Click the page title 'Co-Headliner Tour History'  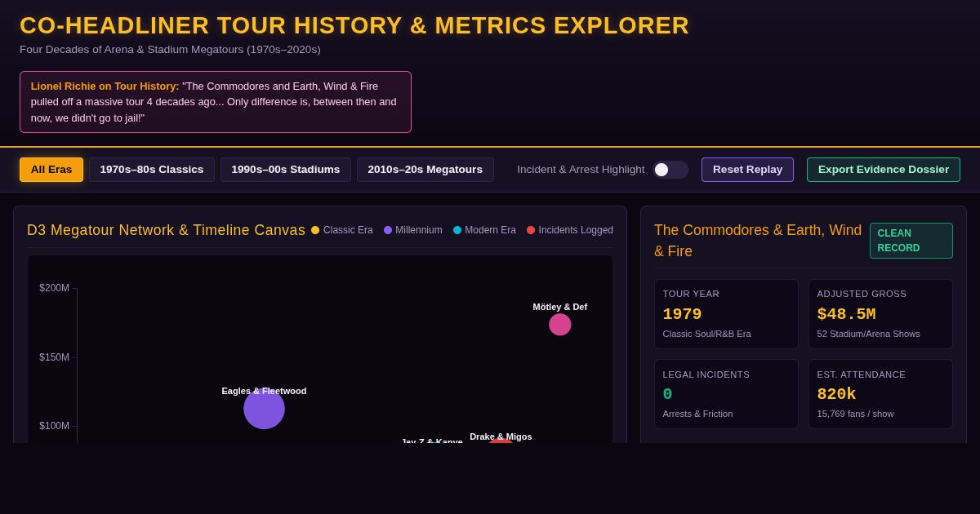(x=354, y=25)
